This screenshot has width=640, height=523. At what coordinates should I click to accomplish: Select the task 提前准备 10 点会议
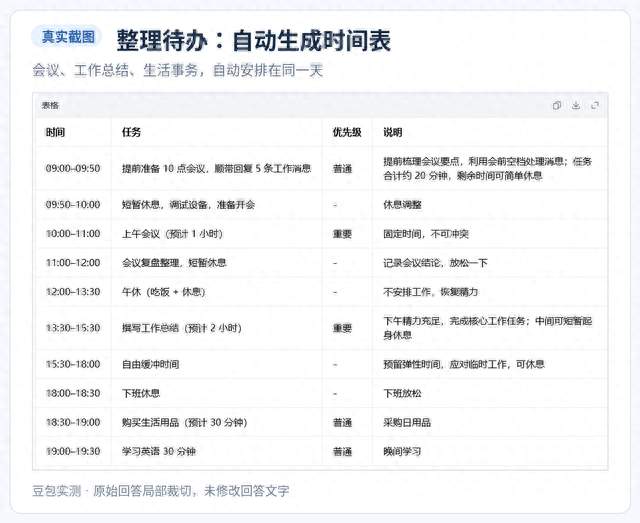[163, 168]
